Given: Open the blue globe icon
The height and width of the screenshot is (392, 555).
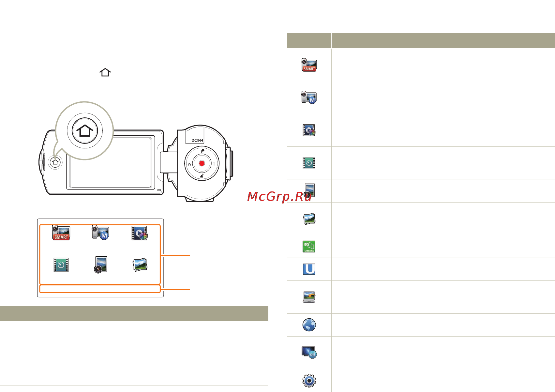Looking at the screenshot, I should pyautogui.click(x=309, y=325).
